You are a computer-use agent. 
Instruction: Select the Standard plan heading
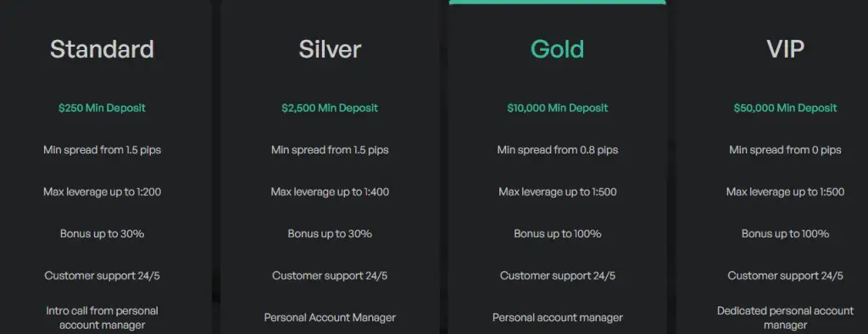[102, 49]
